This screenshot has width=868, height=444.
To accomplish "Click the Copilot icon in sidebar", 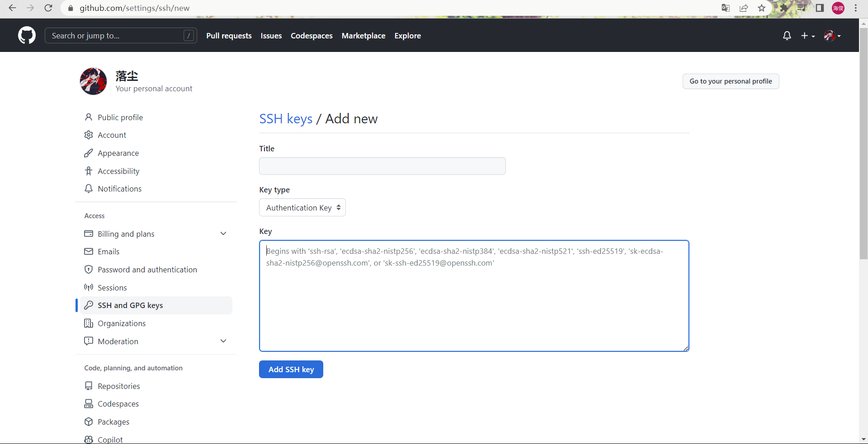I will point(89,439).
